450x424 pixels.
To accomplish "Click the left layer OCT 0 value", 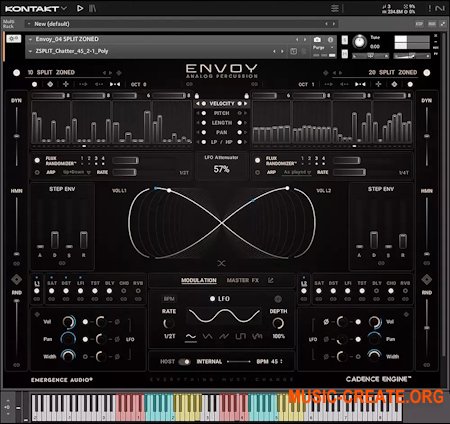I will tap(139, 84).
